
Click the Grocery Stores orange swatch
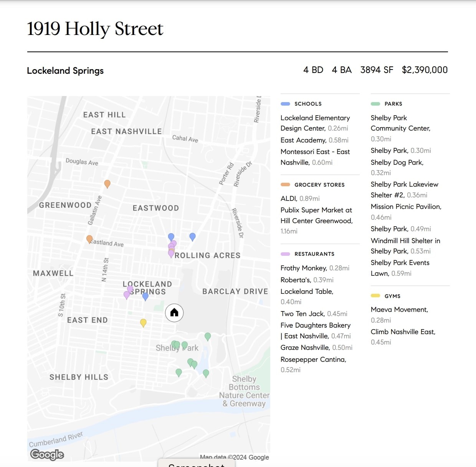tap(285, 185)
